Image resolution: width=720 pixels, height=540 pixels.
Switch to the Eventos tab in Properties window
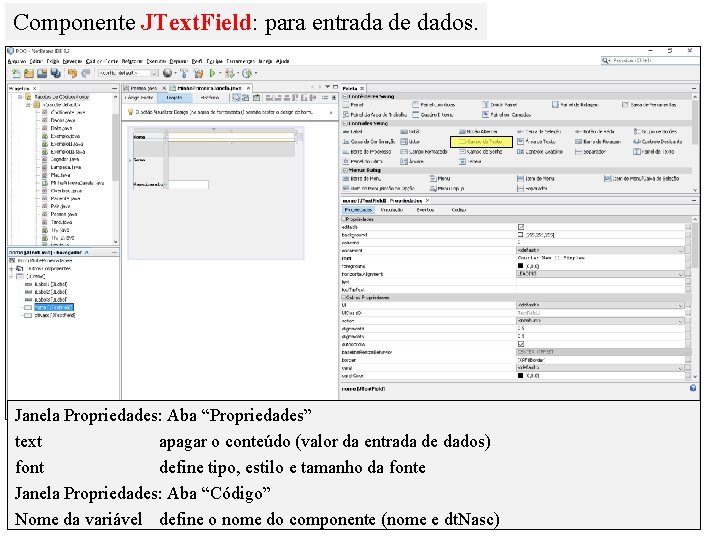pos(425,210)
